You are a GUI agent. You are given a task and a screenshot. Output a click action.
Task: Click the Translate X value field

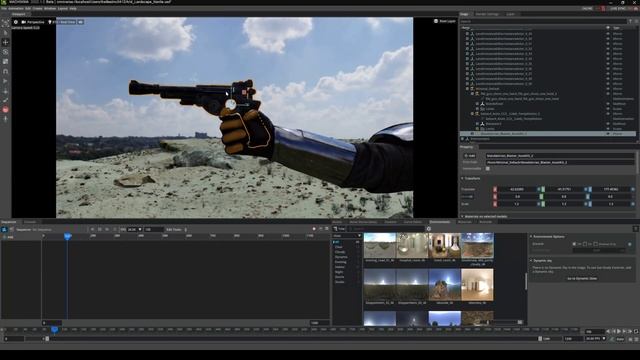click(517, 189)
